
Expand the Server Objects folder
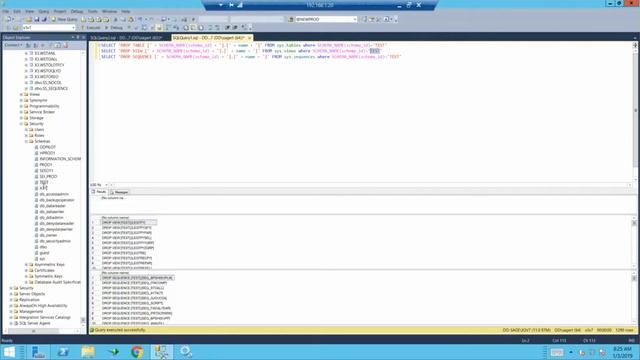[x=11, y=294]
